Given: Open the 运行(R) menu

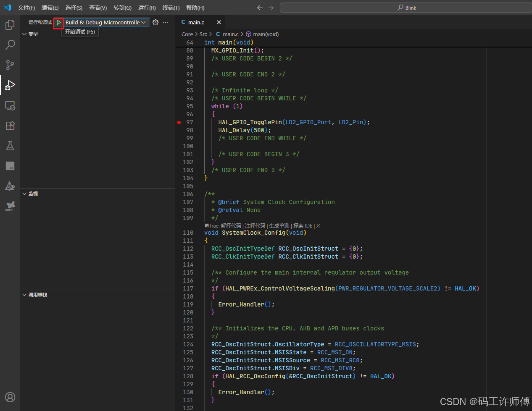Looking at the screenshot, I should tap(147, 8).
